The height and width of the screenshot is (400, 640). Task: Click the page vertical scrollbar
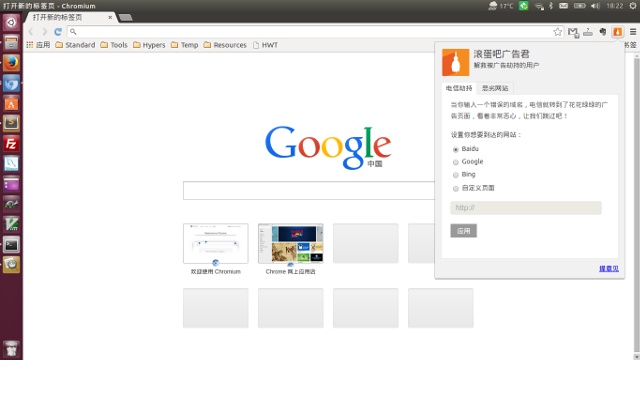[636, 206]
